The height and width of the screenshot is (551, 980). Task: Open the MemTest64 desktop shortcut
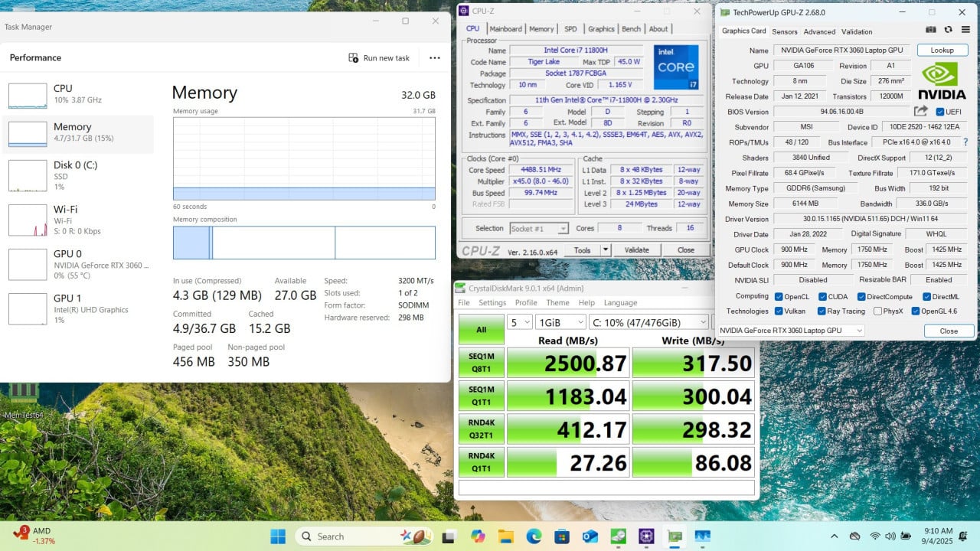pos(23,400)
